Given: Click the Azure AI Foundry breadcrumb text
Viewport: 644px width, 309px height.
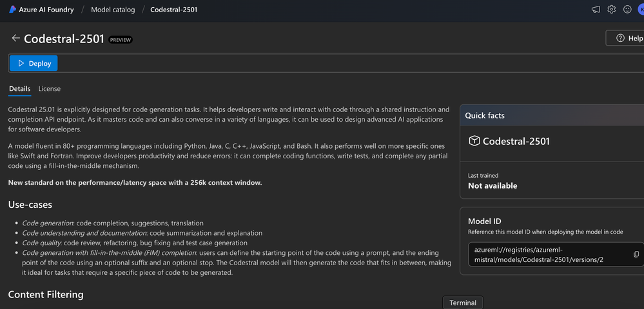Looking at the screenshot, I should [x=46, y=10].
